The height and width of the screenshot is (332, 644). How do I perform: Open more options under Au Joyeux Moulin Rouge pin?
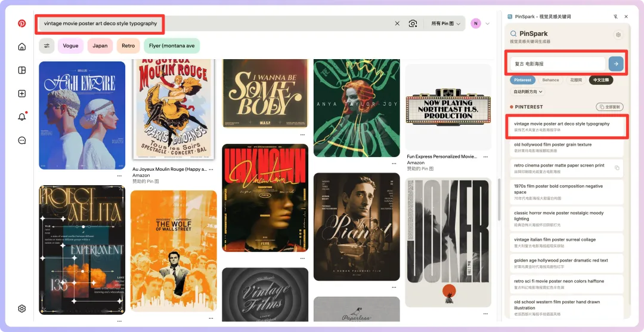pos(211,170)
